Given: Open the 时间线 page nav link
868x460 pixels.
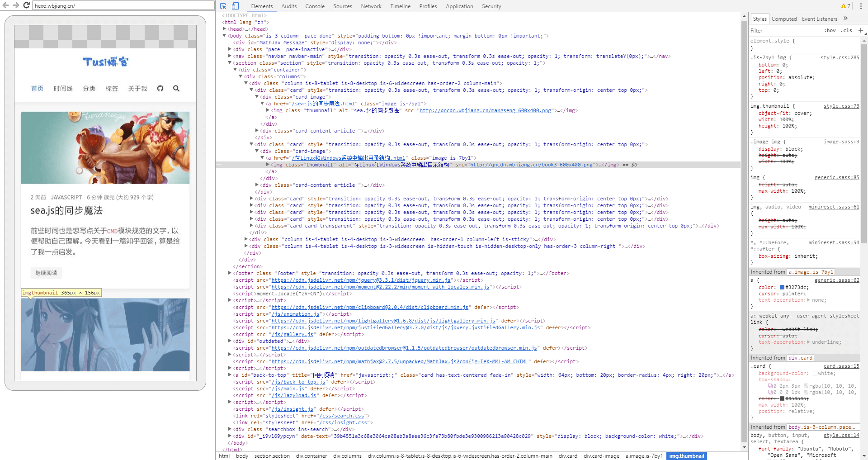Looking at the screenshot, I should [x=63, y=89].
